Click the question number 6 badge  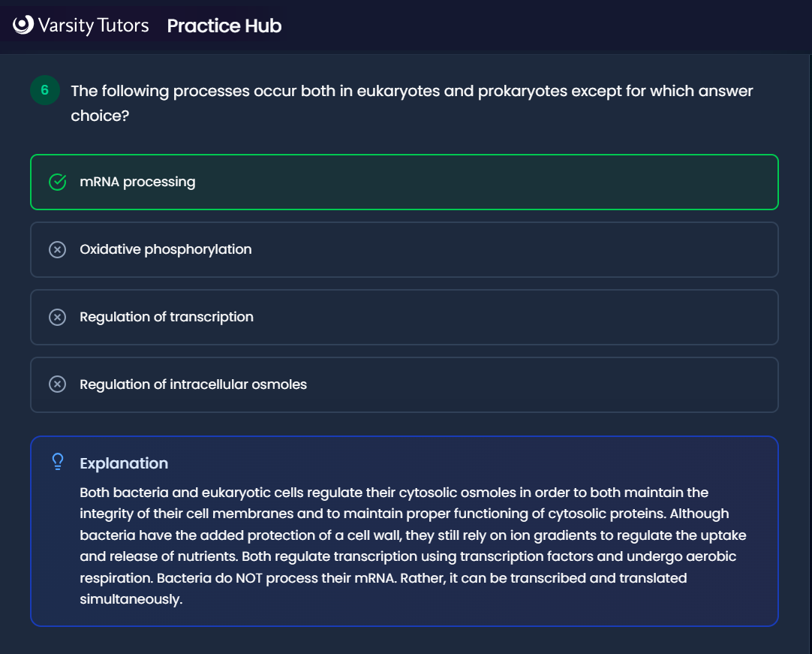coord(44,90)
